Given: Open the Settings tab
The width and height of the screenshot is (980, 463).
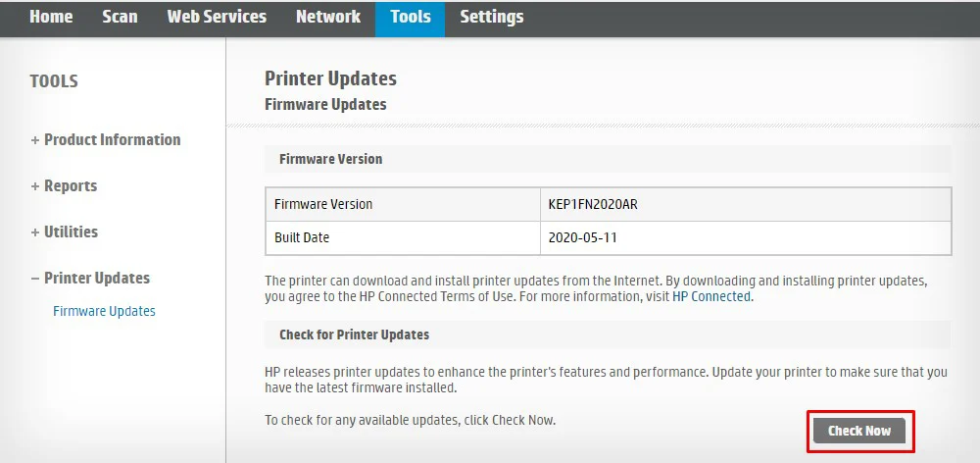Looking at the screenshot, I should click(x=491, y=18).
